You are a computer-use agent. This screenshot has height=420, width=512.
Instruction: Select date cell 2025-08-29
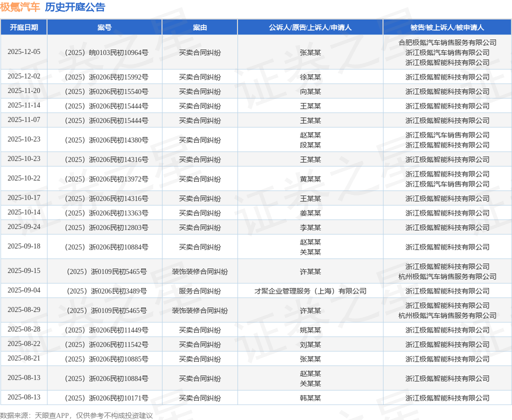pos(24,309)
